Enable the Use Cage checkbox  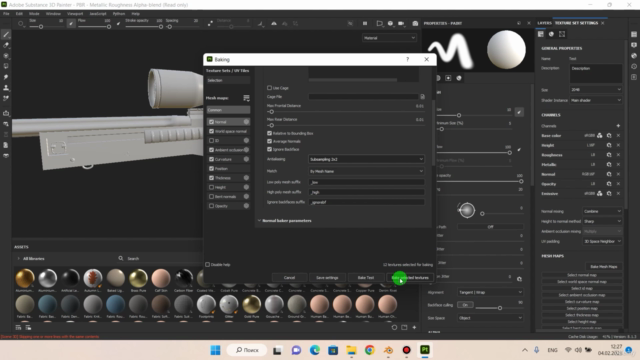pos(269,88)
